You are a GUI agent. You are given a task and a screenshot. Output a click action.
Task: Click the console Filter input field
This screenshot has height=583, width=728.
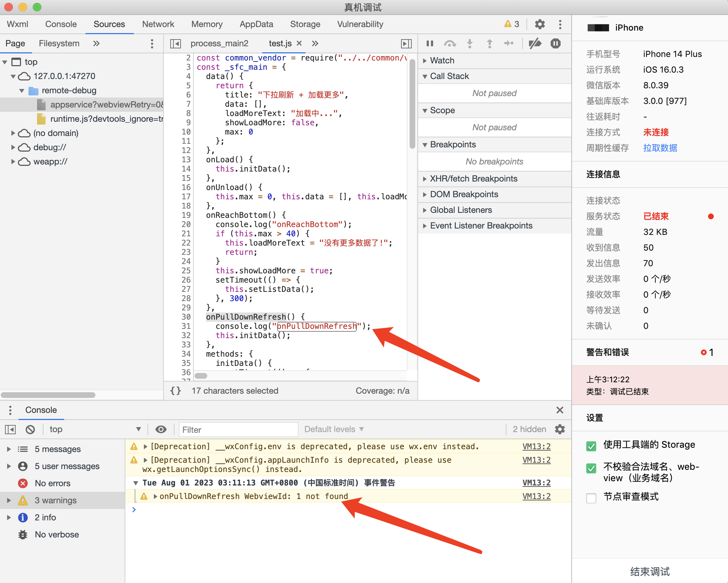[x=238, y=430]
